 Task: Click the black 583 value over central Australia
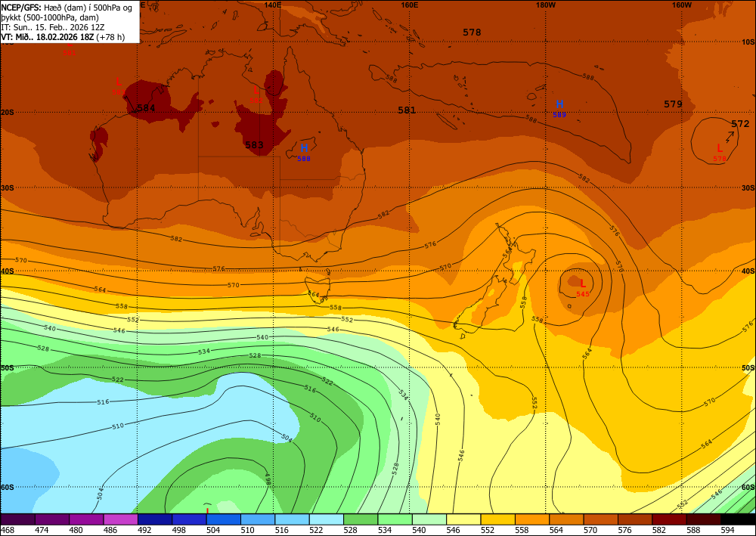(254, 144)
